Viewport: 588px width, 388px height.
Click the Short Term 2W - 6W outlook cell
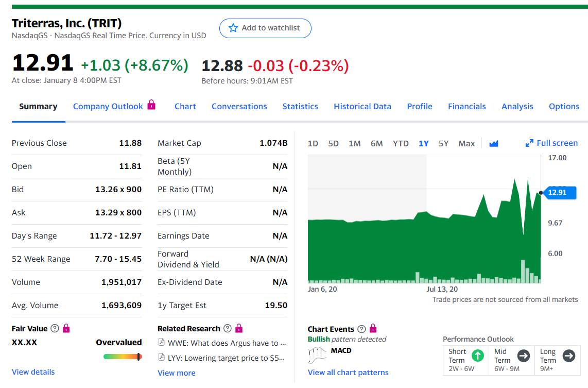click(x=466, y=360)
